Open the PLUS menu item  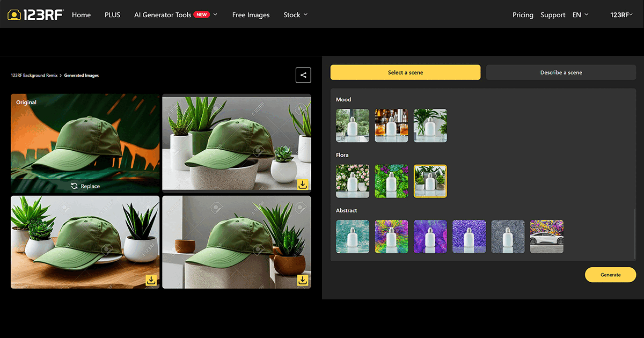click(113, 15)
